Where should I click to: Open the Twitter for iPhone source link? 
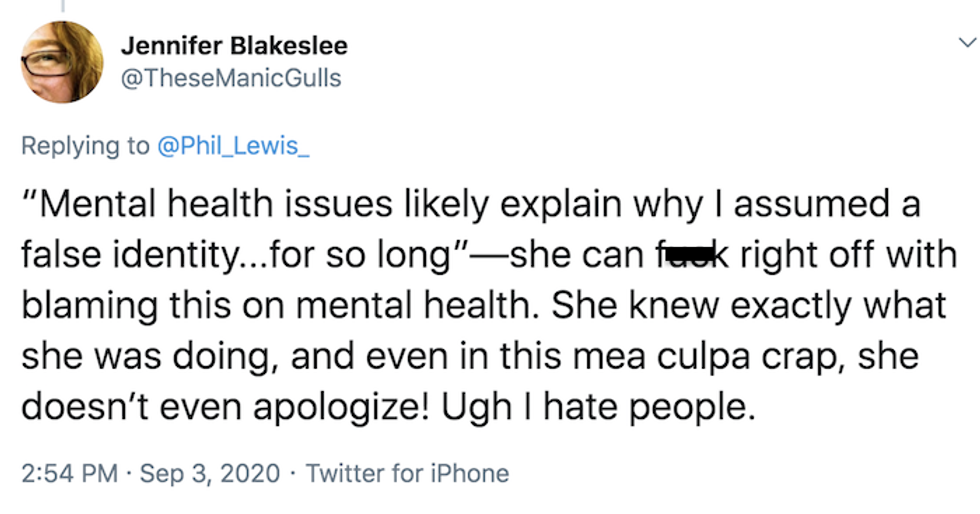(x=407, y=472)
